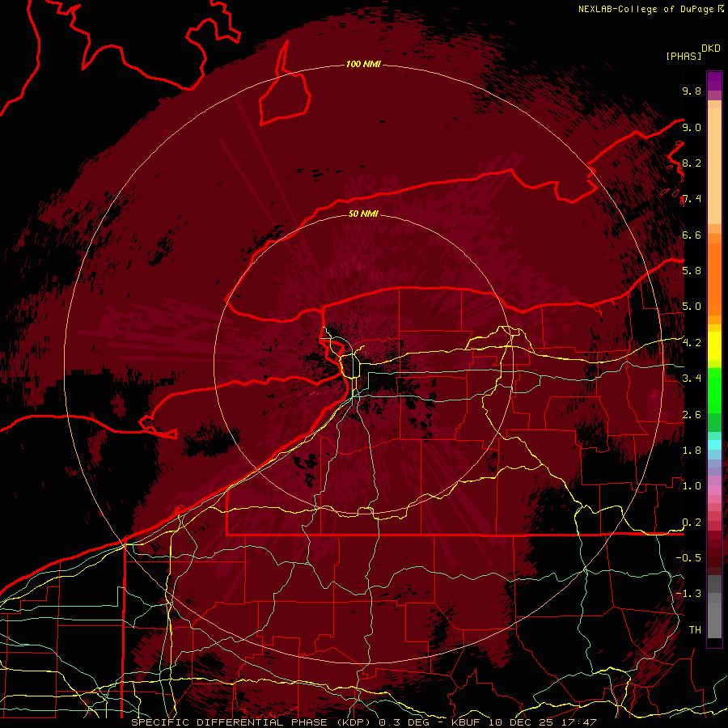Click the -1.3 value on color scale
Image resolution: width=728 pixels, height=728 pixels.
[688, 594]
